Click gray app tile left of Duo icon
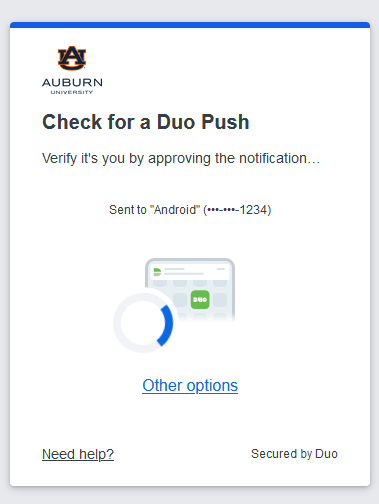The image size is (379, 504). [180, 299]
